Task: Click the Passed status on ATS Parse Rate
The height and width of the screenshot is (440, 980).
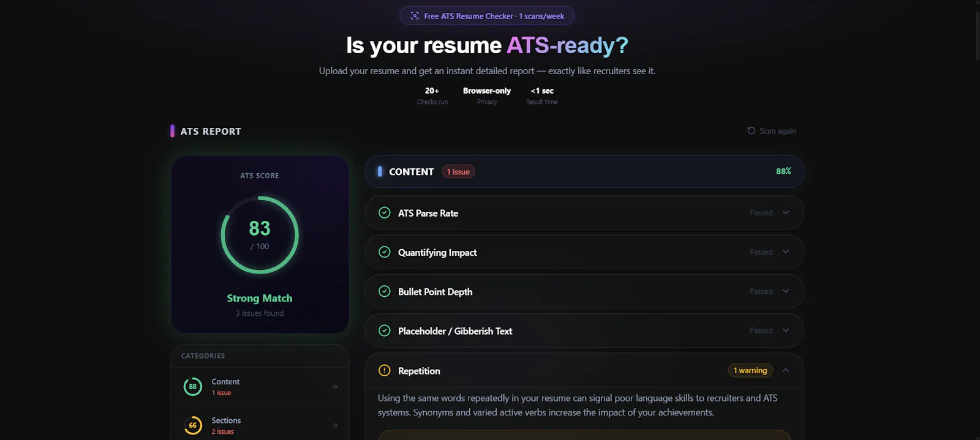Action: (761, 213)
